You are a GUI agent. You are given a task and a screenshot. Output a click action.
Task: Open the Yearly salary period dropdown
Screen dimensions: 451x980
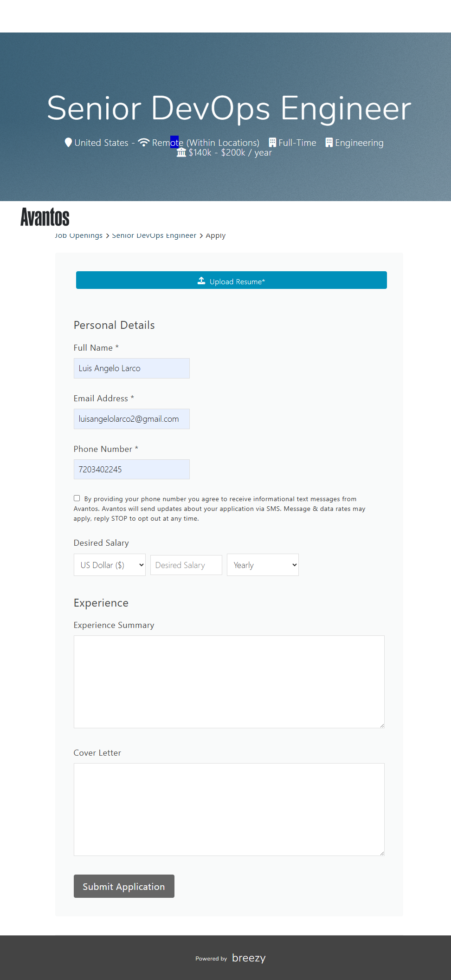(x=263, y=565)
